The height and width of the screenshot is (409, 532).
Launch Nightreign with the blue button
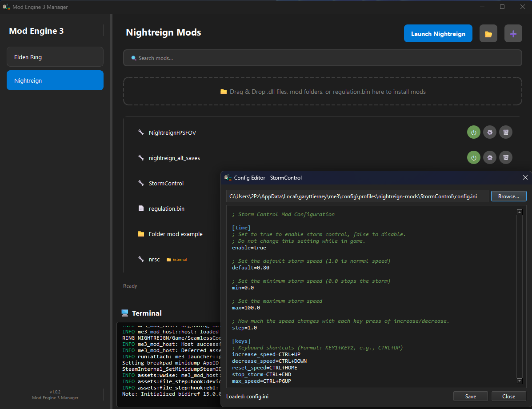pos(438,34)
